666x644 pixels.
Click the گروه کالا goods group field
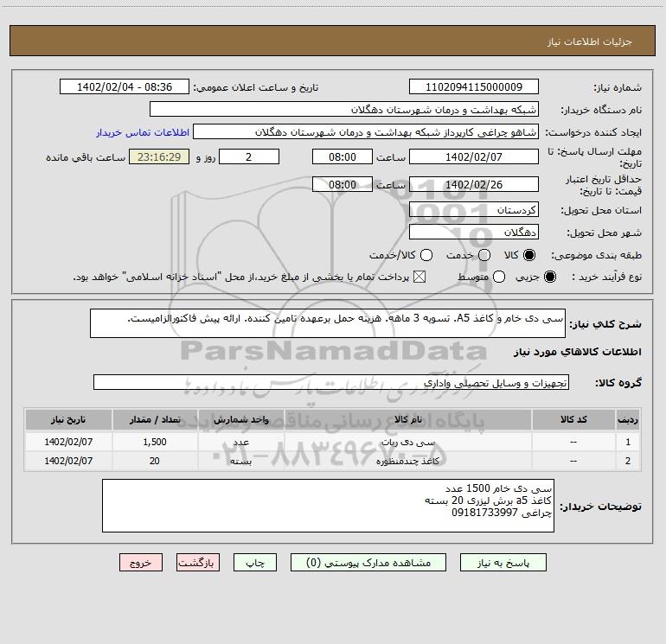pyautogui.click(x=331, y=382)
